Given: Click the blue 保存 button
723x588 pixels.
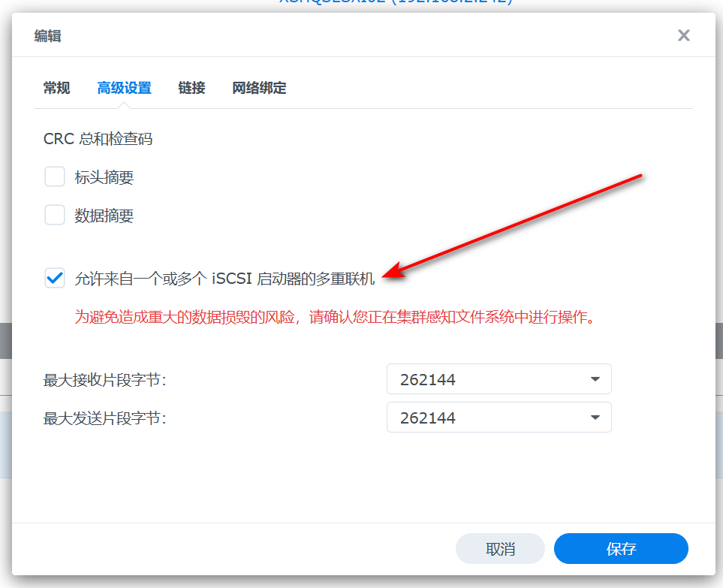Looking at the screenshot, I should coord(621,549).
